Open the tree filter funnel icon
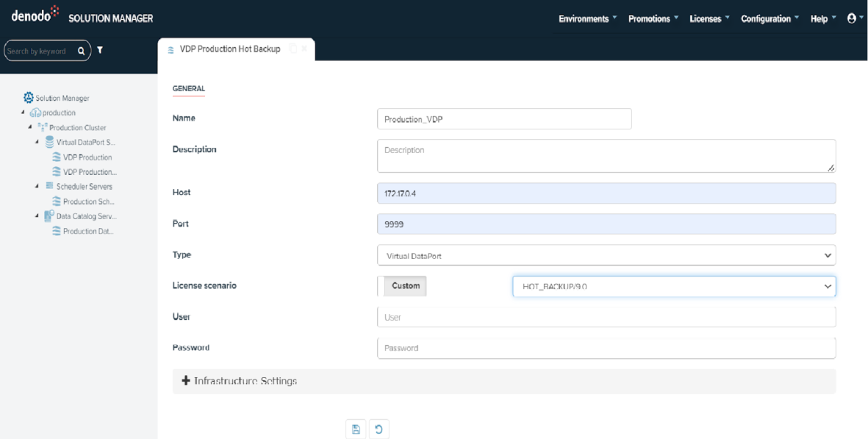This screenshot has width=868, height=439. click(100, 50)
